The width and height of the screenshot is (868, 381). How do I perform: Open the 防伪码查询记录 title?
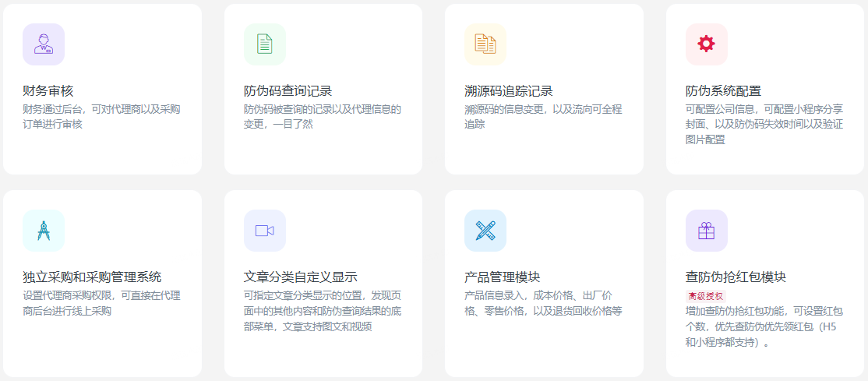[x=288, y=91]
